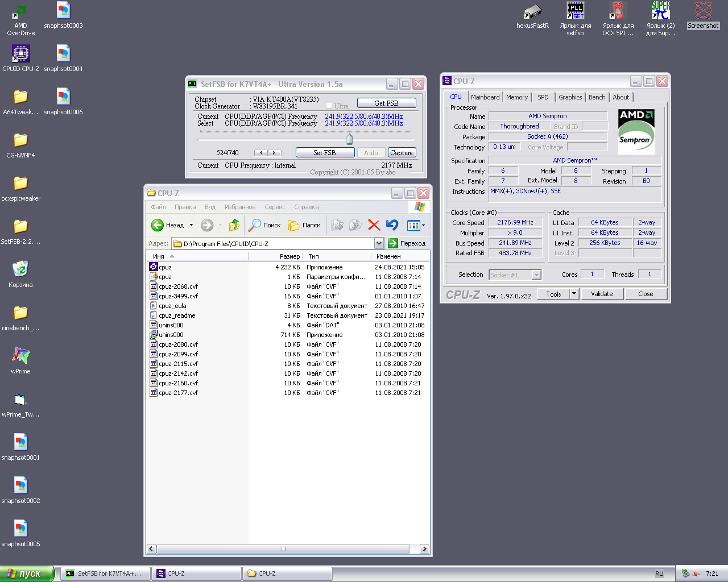Open the Вид menu in Explorer

210,207
